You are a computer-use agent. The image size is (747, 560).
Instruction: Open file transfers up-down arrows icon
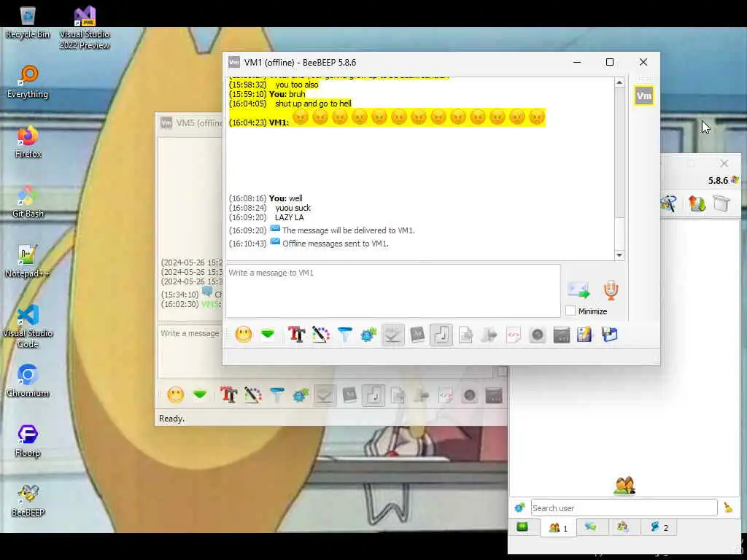697,203
